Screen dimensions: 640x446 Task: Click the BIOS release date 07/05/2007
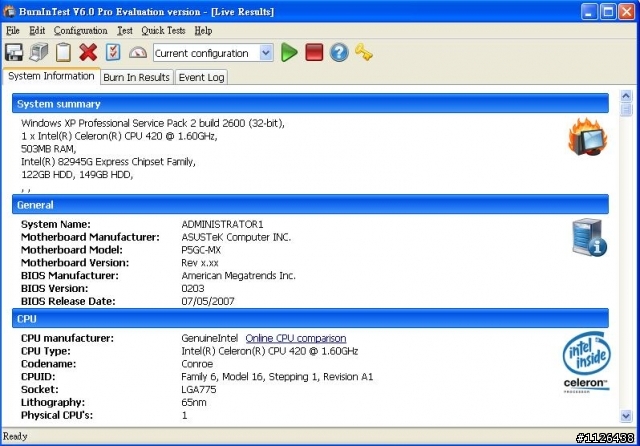point(208,301)
